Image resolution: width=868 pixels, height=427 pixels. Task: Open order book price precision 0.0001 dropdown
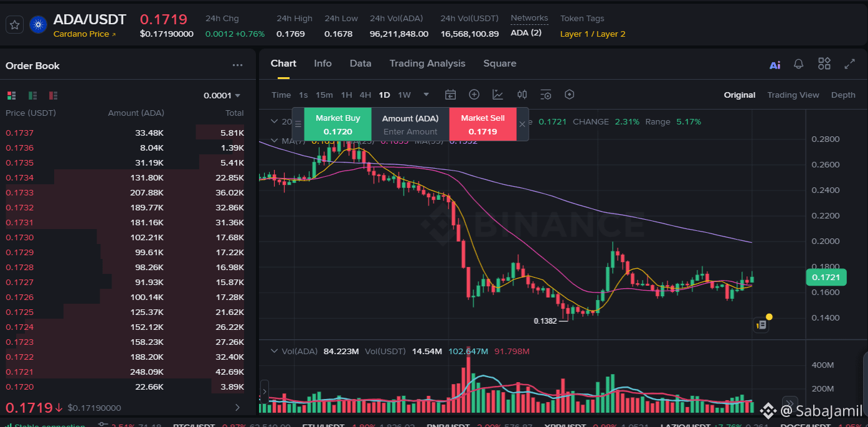click(222, 95)
